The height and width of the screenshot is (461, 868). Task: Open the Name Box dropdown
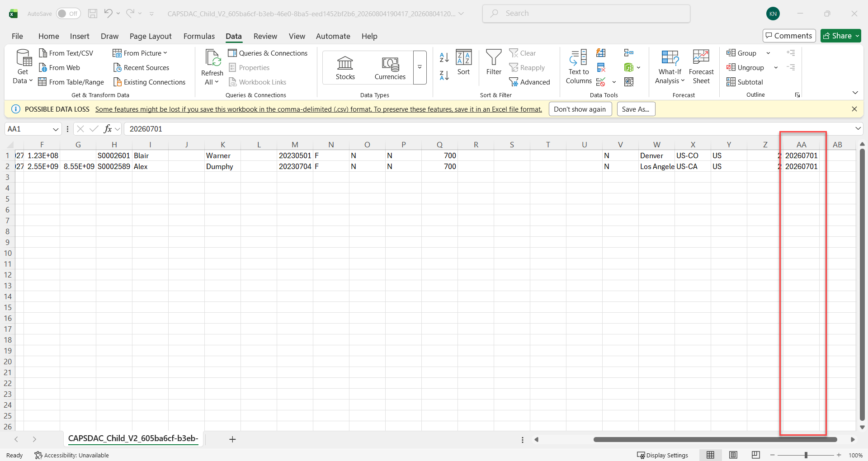click(x=56, y=129)
